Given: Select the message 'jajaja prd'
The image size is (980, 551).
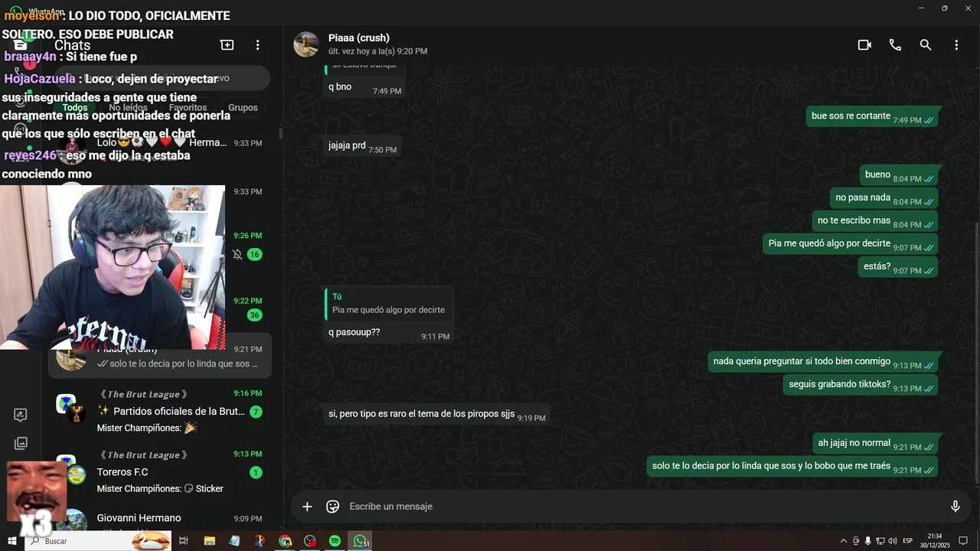Looking at the screenshot, I should pyautogui.click(x=362, y=146).
